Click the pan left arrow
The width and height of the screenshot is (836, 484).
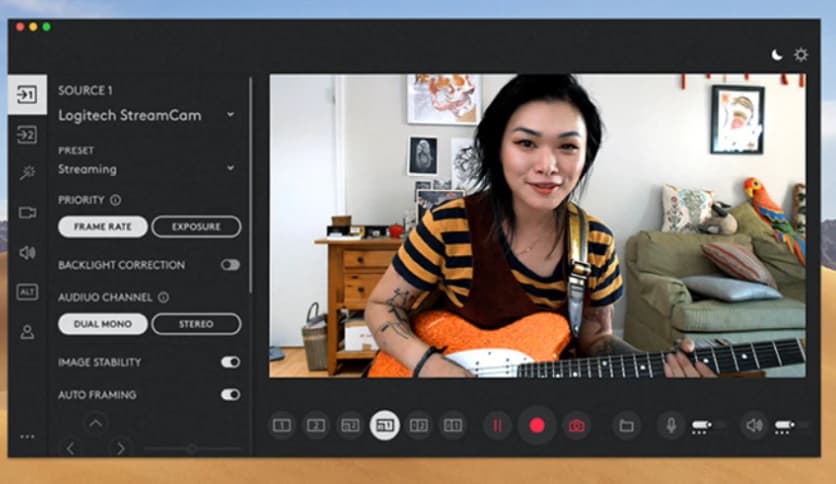pyautogui.click(x=71, y=448)
